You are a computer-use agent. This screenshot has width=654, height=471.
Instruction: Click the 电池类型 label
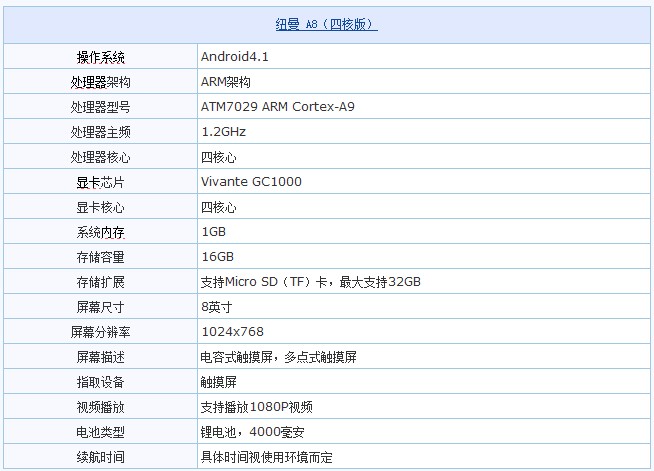[x=100, y=433]
